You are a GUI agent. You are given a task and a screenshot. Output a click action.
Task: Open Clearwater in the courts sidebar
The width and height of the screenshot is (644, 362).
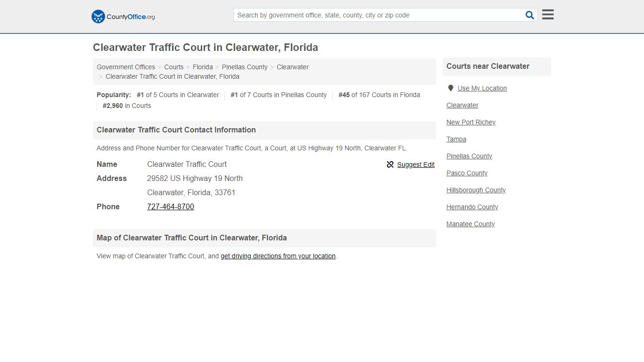pyautogui.click(x=462, y=105)
